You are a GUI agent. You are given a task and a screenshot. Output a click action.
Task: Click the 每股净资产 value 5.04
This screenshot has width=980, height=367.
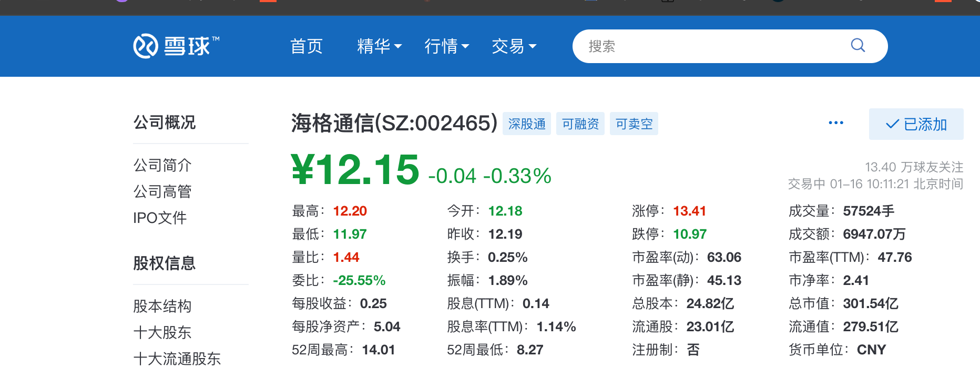pyautogui.click(x=387, y=327)
